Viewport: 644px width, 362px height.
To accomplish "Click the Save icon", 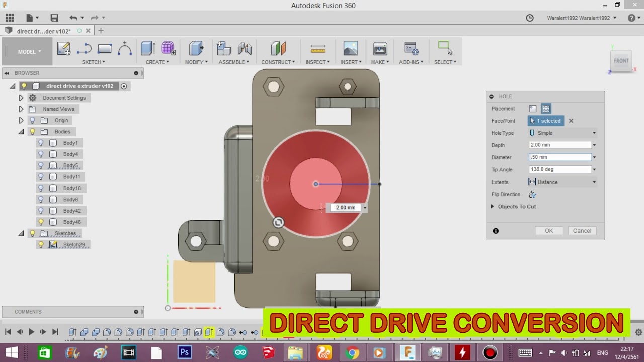I will point(54,18).
